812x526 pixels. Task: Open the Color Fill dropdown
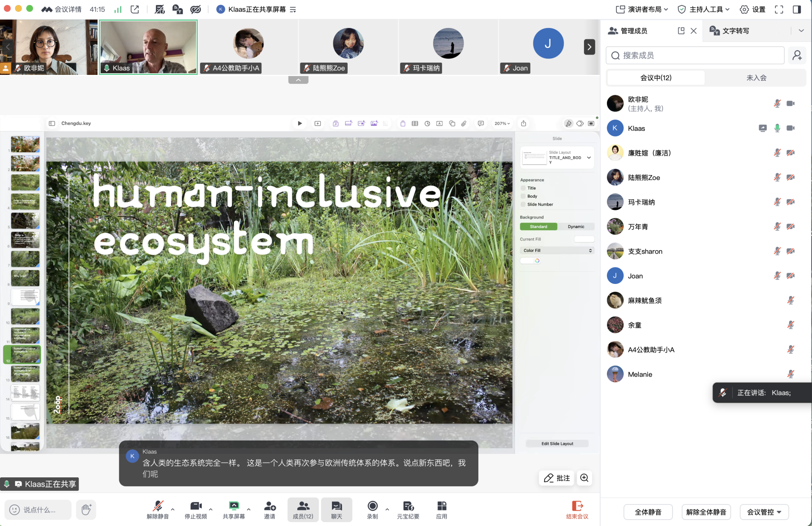coord(557,250)
